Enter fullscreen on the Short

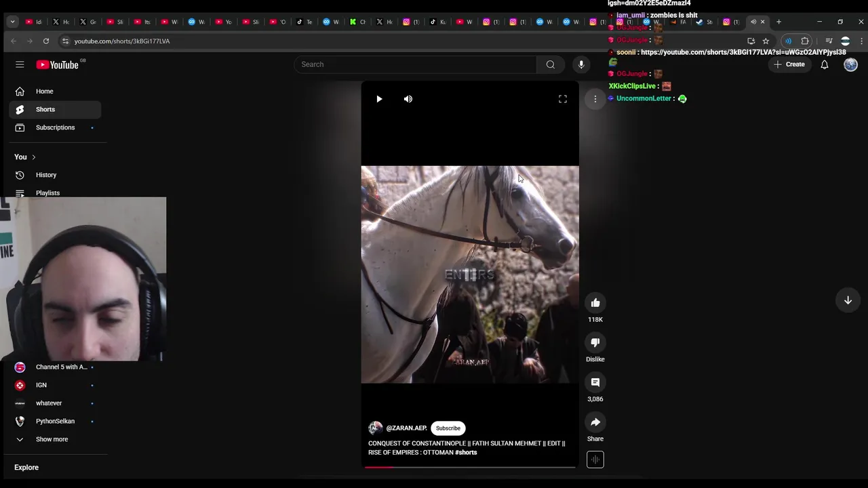click(x=563, y=99)
